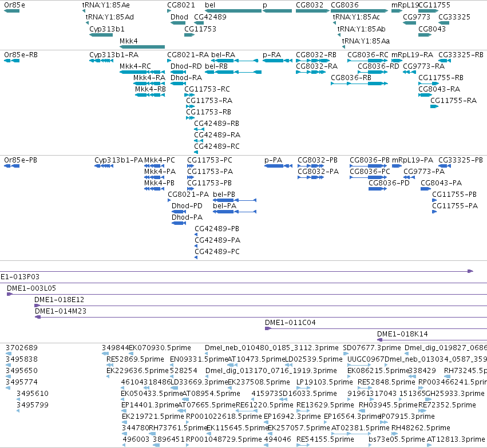Click the CG8032-PB protein label

point(318,160)
